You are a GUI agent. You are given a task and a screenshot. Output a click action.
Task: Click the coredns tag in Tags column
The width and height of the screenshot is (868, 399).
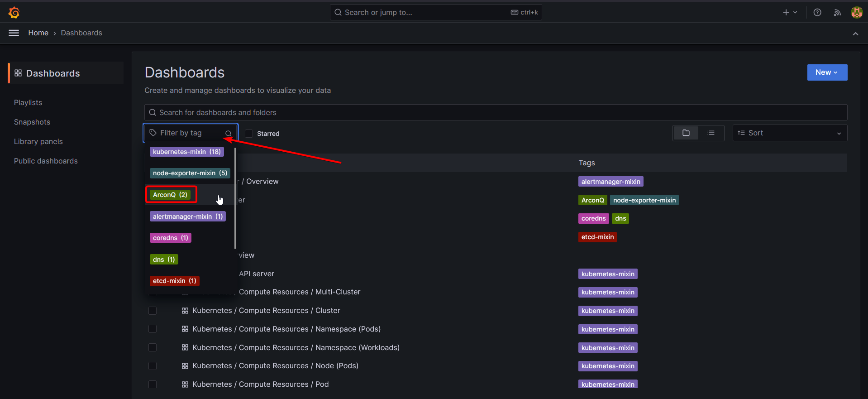coord(593,218)
